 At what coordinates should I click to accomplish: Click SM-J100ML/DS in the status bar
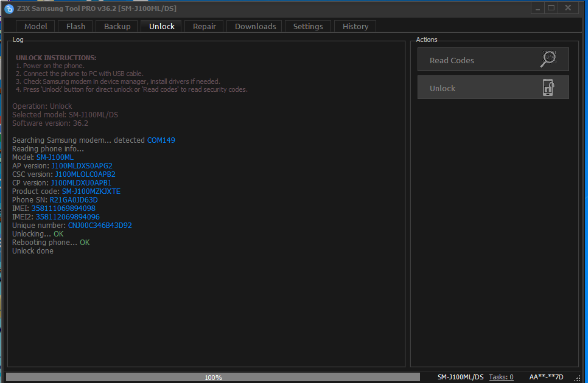click(461, 377)
